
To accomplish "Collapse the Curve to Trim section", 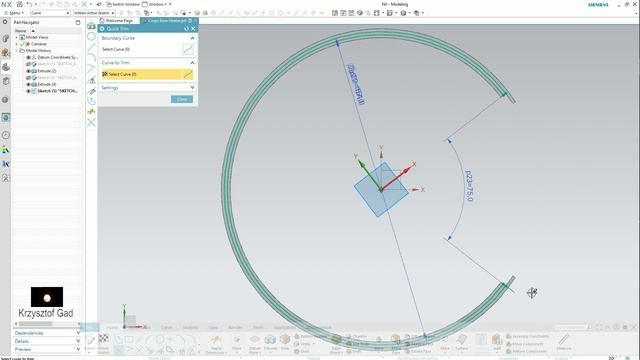I will pos(192,63).
